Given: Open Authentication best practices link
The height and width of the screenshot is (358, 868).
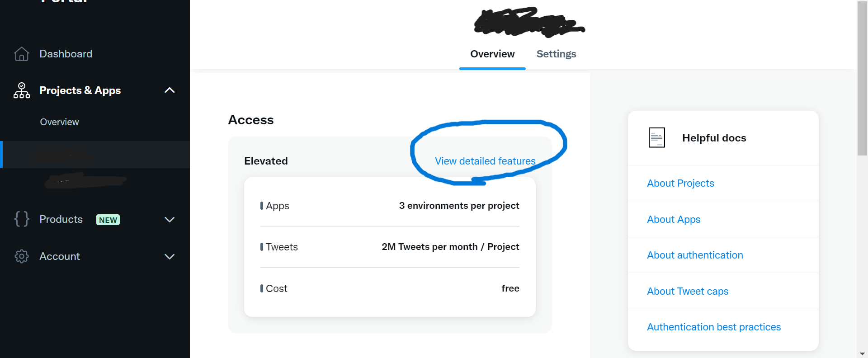Looking at the screenshot, I should (714, 327).
